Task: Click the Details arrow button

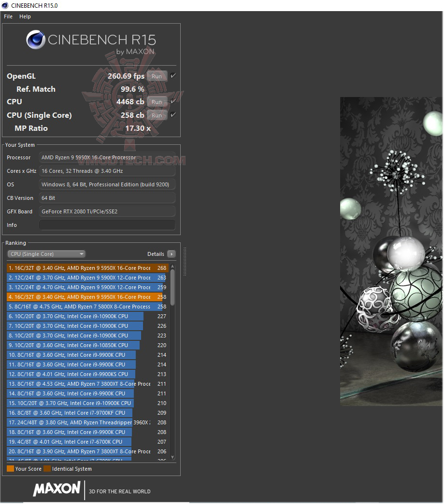Action: click(x=172, y=254)
